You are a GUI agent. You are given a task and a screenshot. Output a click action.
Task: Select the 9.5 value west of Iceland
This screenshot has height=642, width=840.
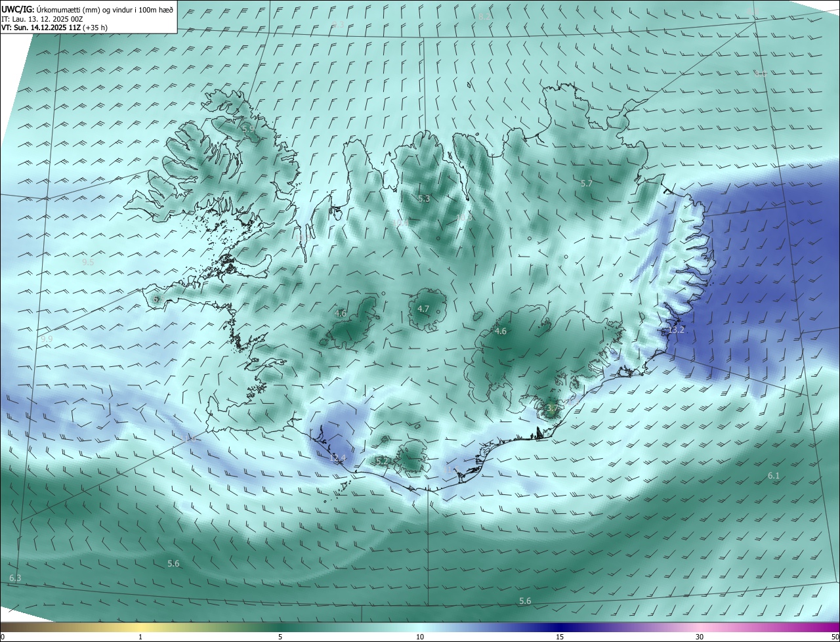tap(88, 263)
